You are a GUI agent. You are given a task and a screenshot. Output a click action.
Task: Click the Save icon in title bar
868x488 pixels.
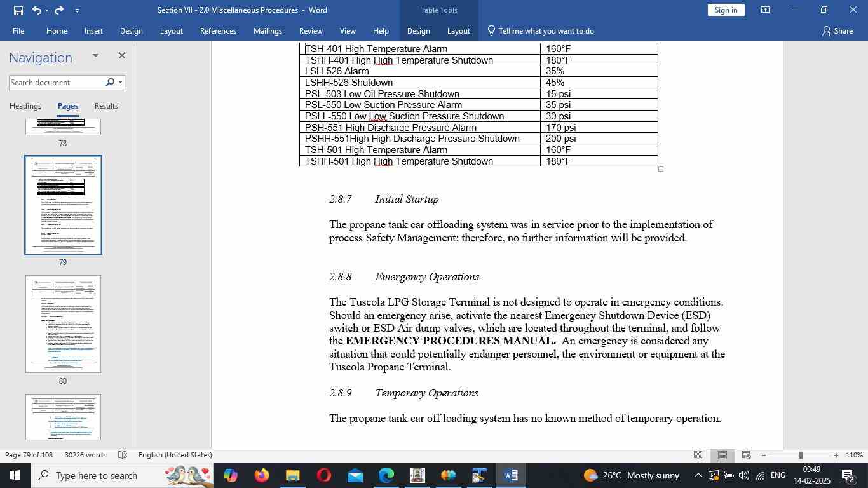pyautogui.click(x=18, y=10)
